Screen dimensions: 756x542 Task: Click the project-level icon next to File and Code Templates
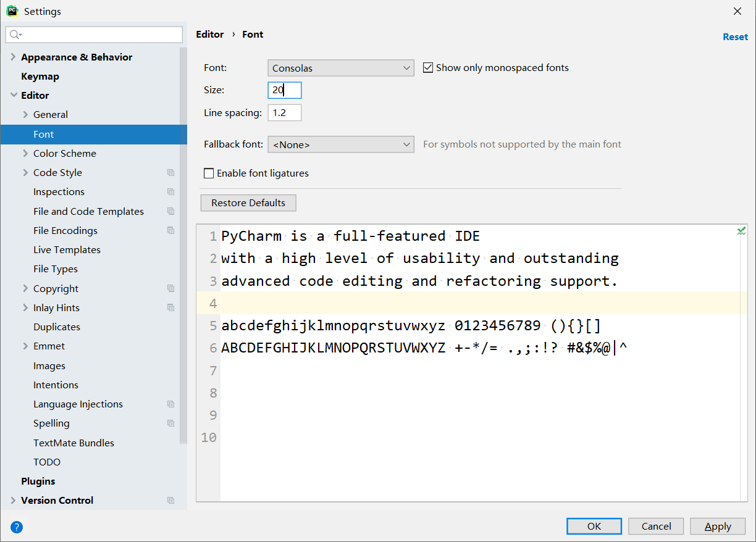coord(171,211)
